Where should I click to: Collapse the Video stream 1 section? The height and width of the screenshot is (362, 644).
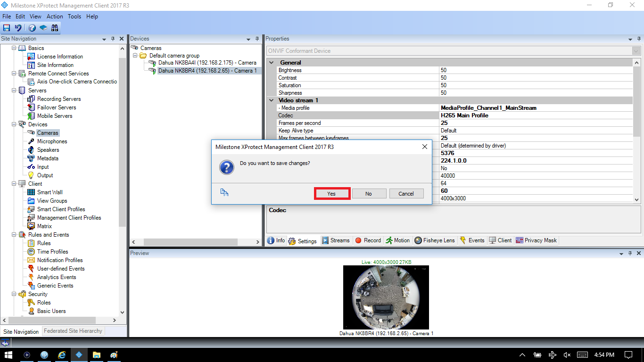coord(271,100)
